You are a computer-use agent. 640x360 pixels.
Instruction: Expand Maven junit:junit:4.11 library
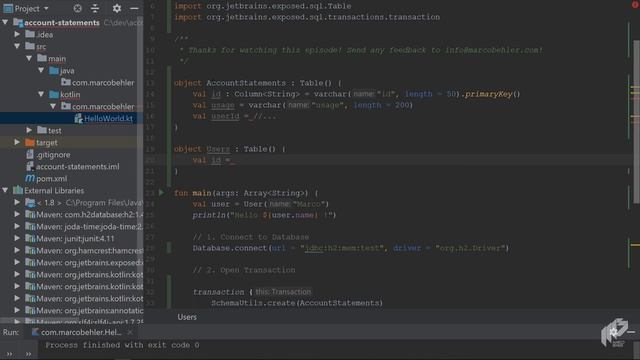[17, 238]
